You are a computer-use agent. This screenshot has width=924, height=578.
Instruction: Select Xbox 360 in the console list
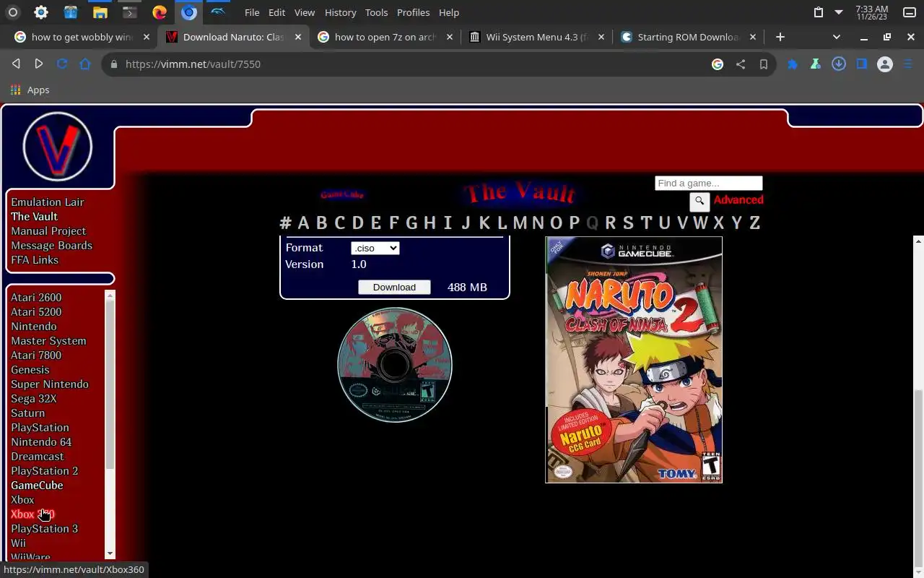click(x=32, y=514)
